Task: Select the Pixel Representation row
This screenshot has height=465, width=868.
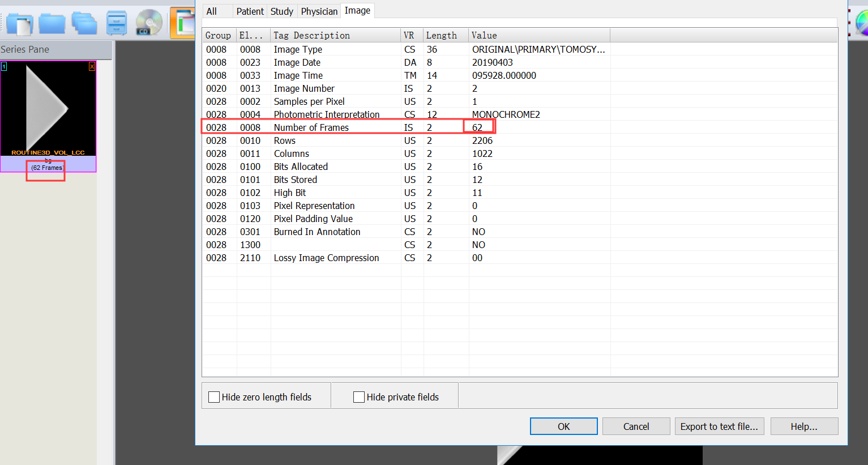Action: pyautogui.click(x=520, y=206)
